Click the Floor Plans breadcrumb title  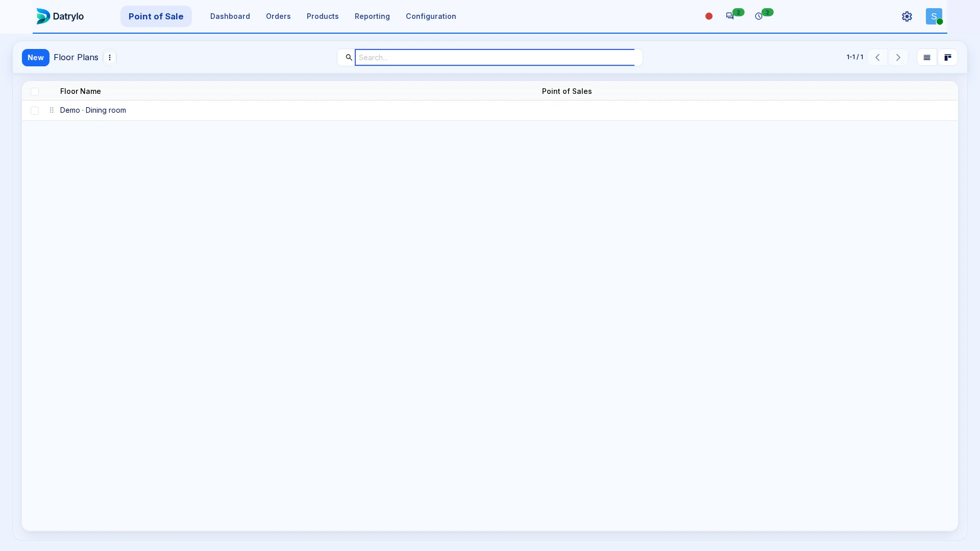coord(76,57)
